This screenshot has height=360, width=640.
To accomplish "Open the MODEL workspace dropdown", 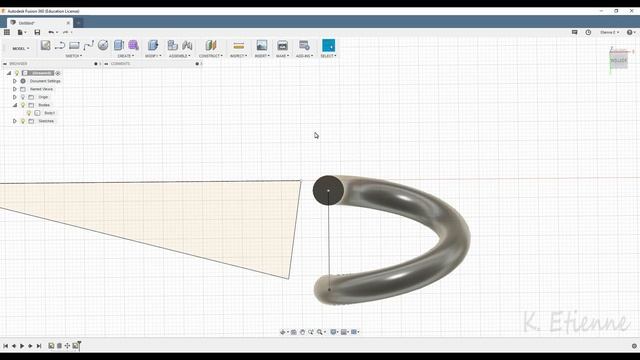I will (x=20, y=48).
